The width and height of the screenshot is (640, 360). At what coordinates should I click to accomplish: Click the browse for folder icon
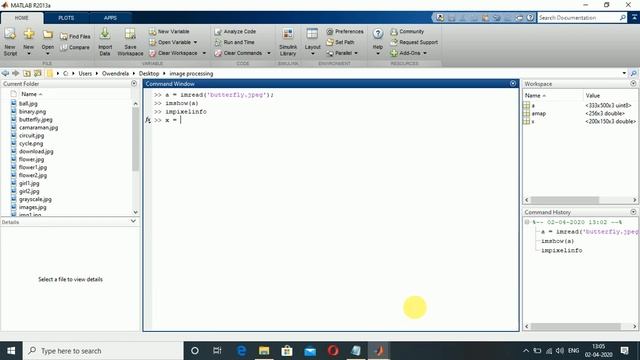38,73
